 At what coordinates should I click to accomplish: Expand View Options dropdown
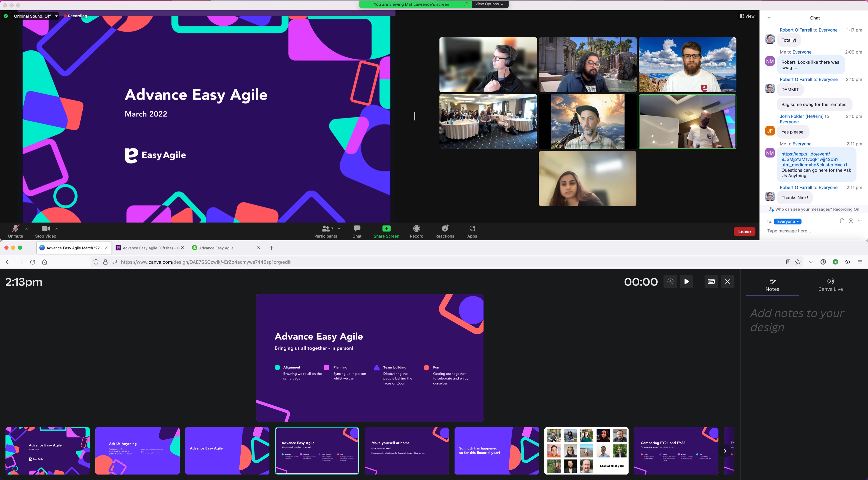489,4
